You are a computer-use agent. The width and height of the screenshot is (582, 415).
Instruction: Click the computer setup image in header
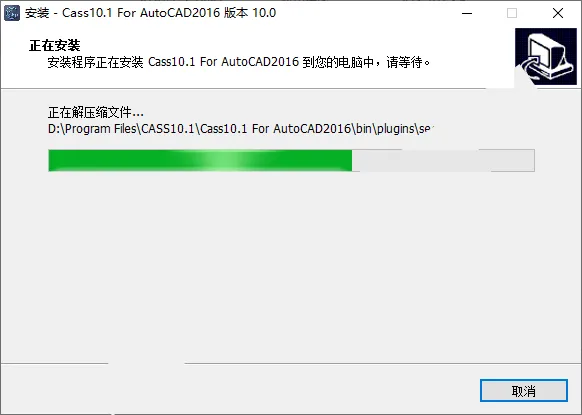coord(546,57)
